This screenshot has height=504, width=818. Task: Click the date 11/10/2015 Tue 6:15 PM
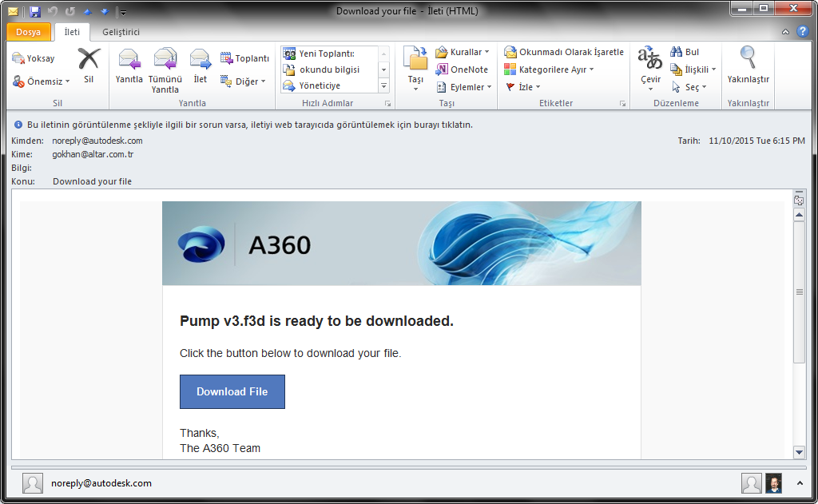[756, 141]
